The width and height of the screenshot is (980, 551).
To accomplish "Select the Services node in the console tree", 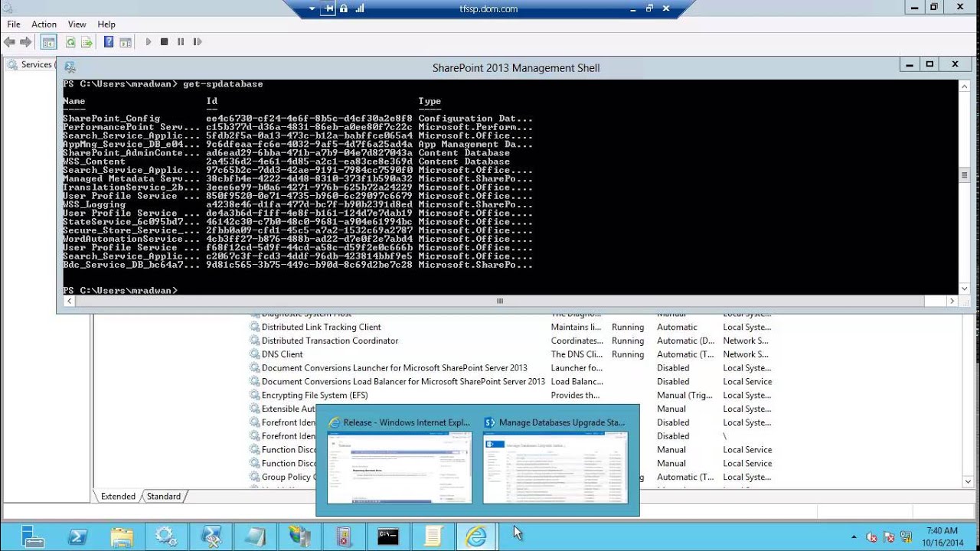I will tap(36, 64).
